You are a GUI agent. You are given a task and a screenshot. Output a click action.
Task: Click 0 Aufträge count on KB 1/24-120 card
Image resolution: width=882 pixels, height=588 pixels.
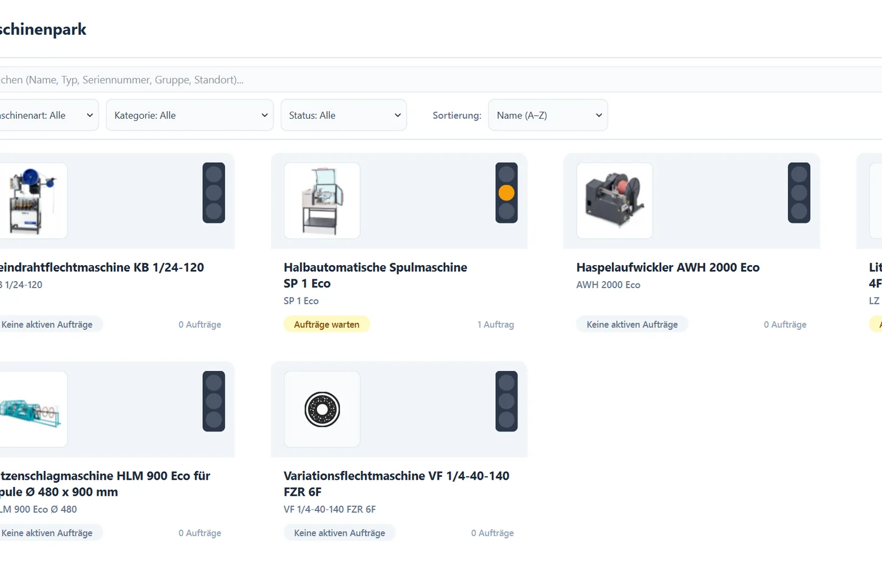point(200,325)
